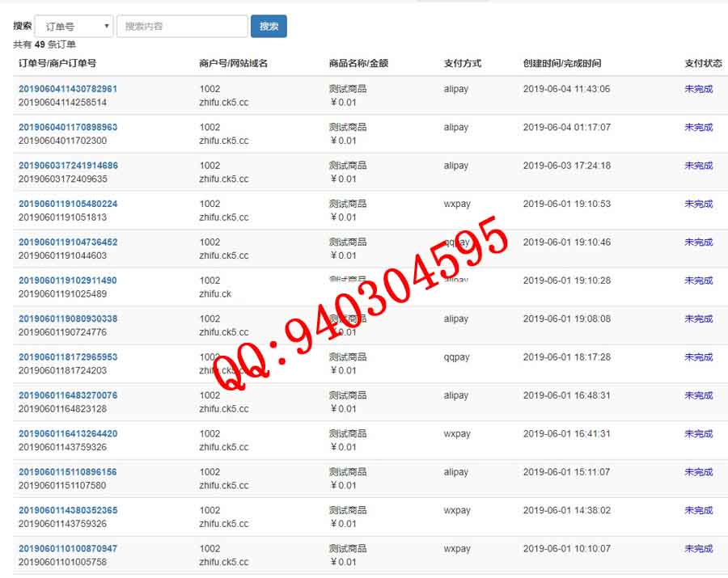728x578 pixels.
Task: Open order link 2019060317241914686
Action: click(x=68, y=166)
